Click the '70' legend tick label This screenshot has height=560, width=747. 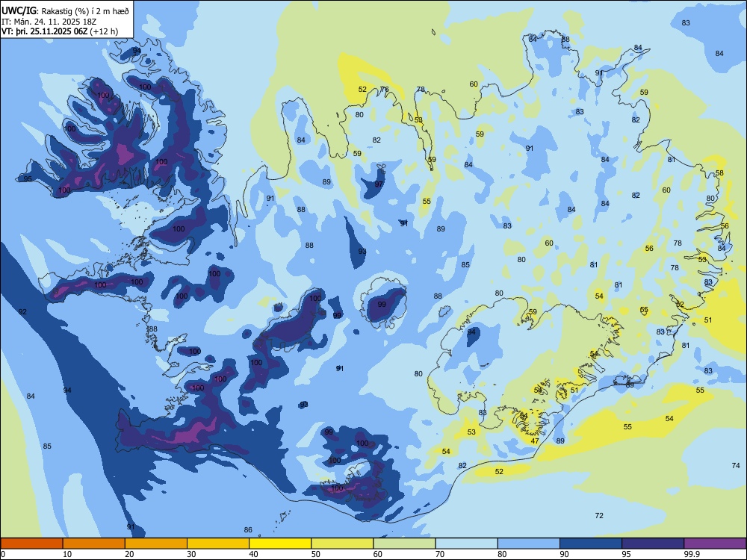tap(441, 554)
